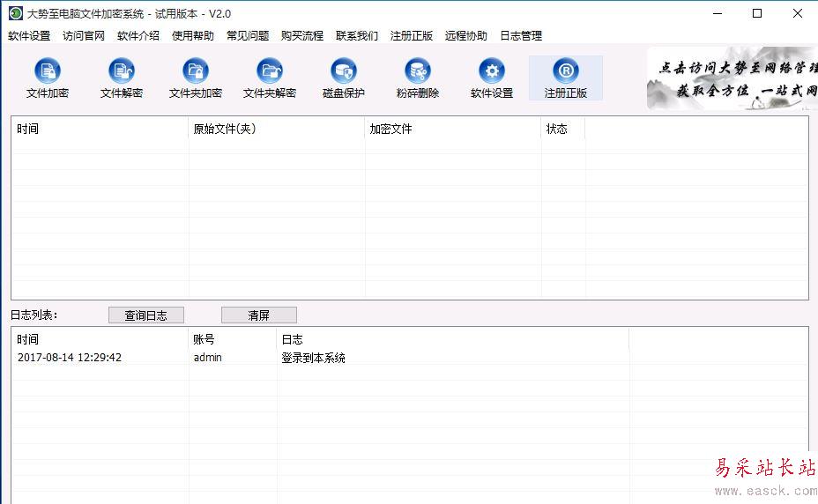The image size is (818, 504).
Task: Close the encryption system window
Action: (x=798, y=13)
